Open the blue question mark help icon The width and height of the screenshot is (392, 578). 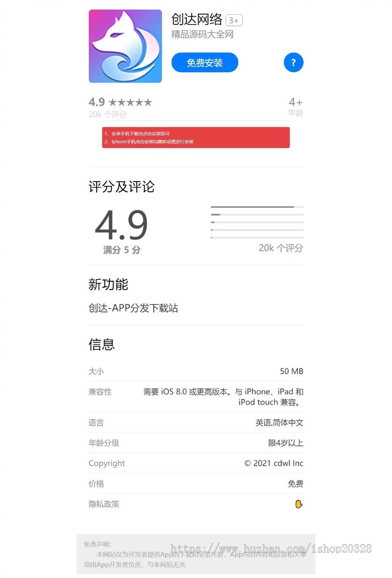(294, 62)
